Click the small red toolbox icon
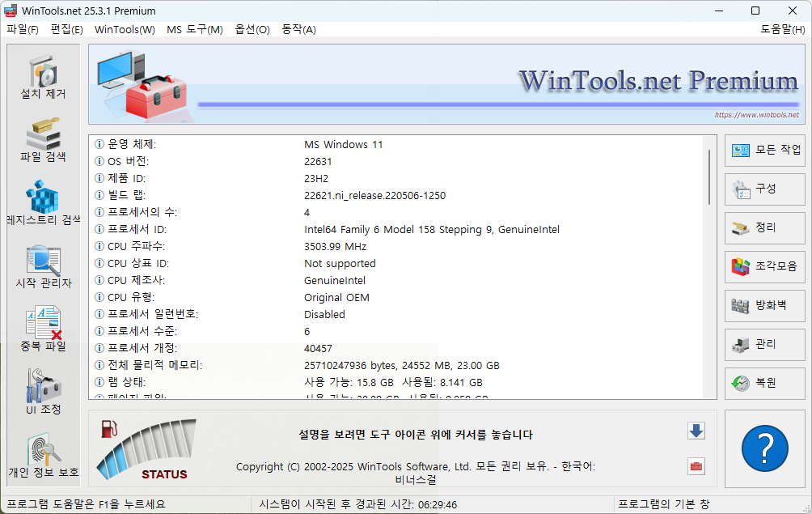 [x=696, y=466]
